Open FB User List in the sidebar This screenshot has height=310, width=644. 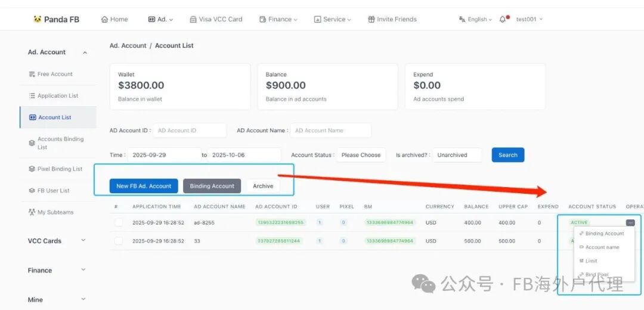(x=57, y=191)
